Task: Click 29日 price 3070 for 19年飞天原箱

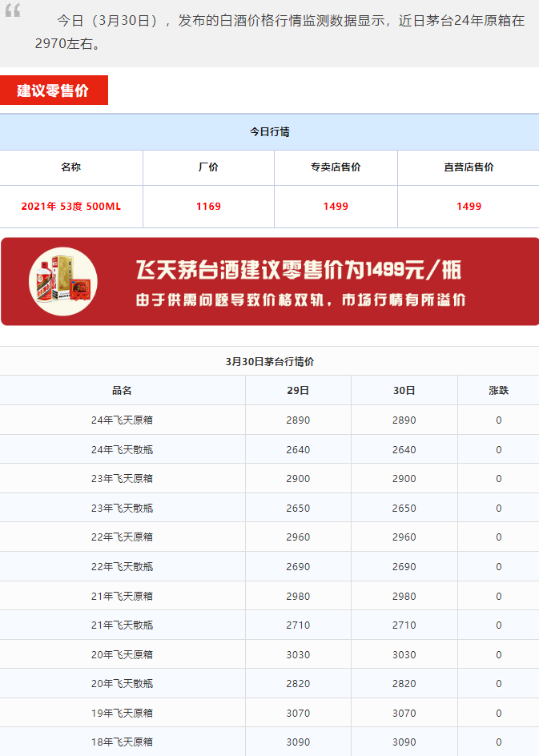Action: (x=298, y=713)
